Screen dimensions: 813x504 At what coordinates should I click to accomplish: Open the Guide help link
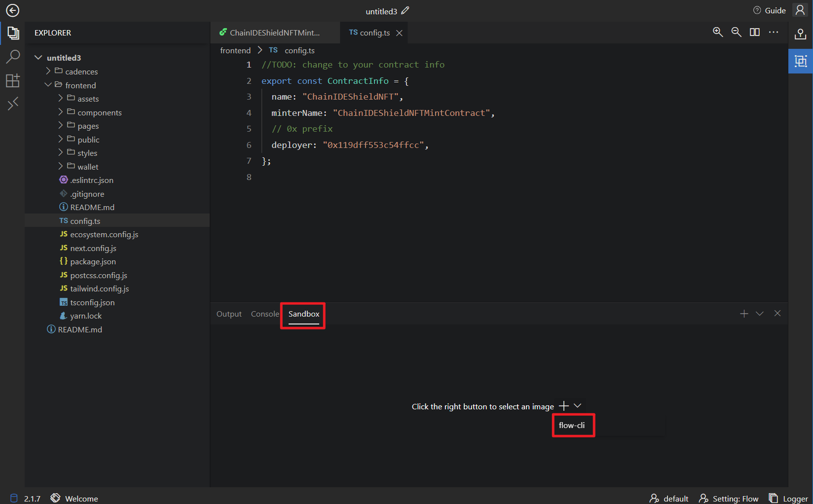click(770, 10)
